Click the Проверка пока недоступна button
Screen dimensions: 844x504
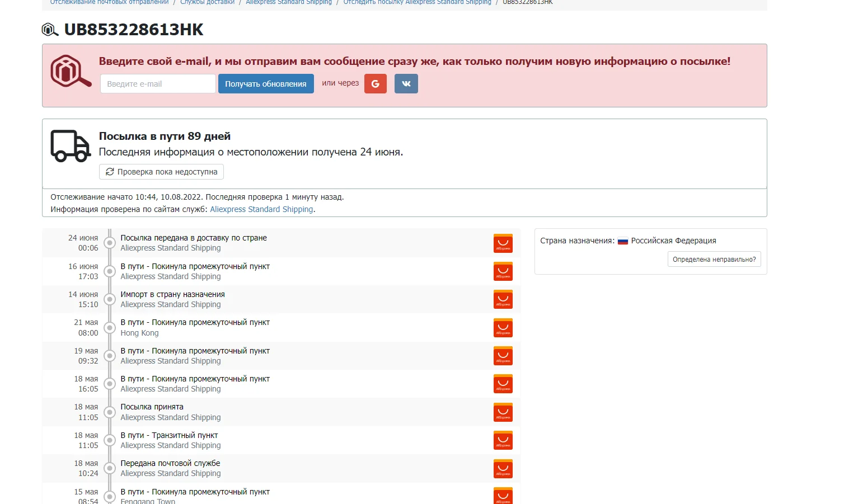point(161,172)
